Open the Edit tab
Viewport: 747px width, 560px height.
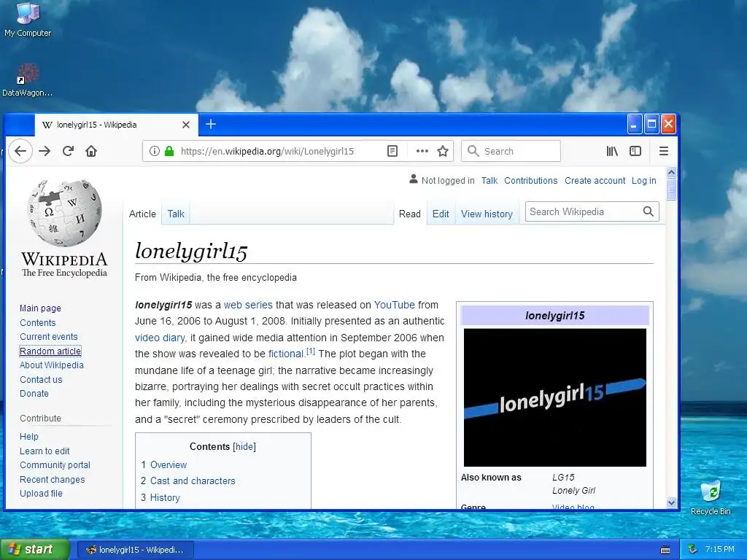point(441,214)
